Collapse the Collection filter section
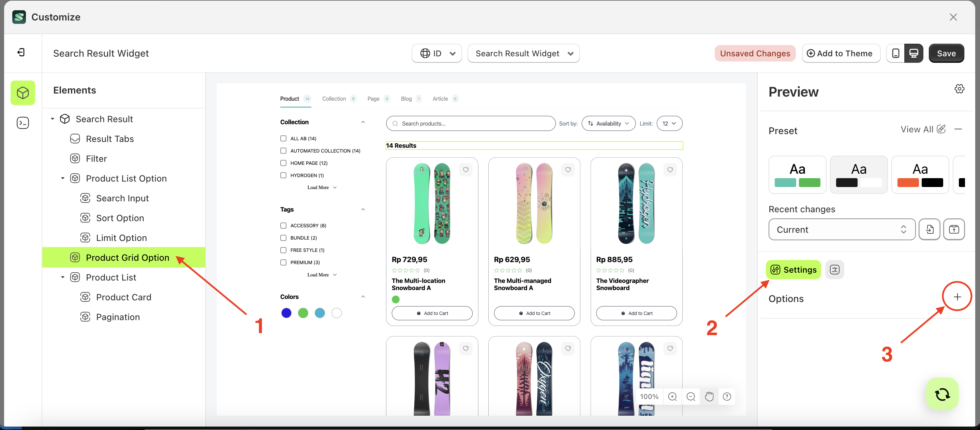Image resolution: width=980 pixels, height=430 pixels. pyautogui.click(x=363, y=122)
